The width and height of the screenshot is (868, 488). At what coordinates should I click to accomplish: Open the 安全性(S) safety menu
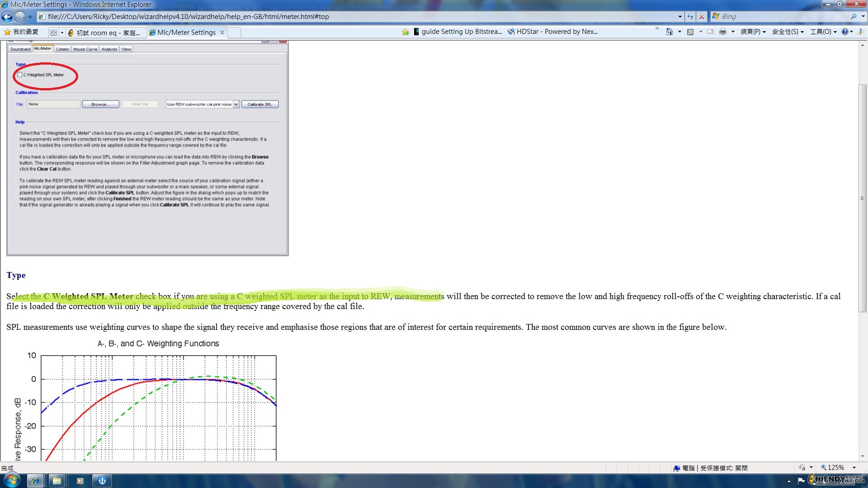788,32
